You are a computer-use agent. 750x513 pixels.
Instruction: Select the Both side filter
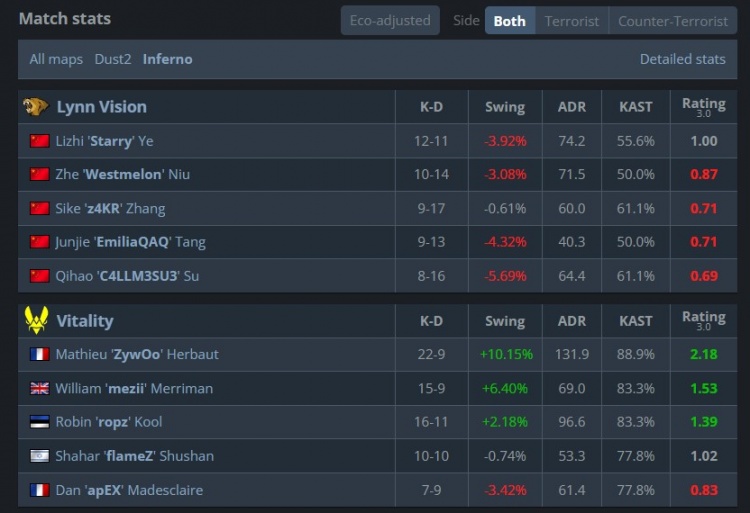pyautogui.click(x=510, y=21)
